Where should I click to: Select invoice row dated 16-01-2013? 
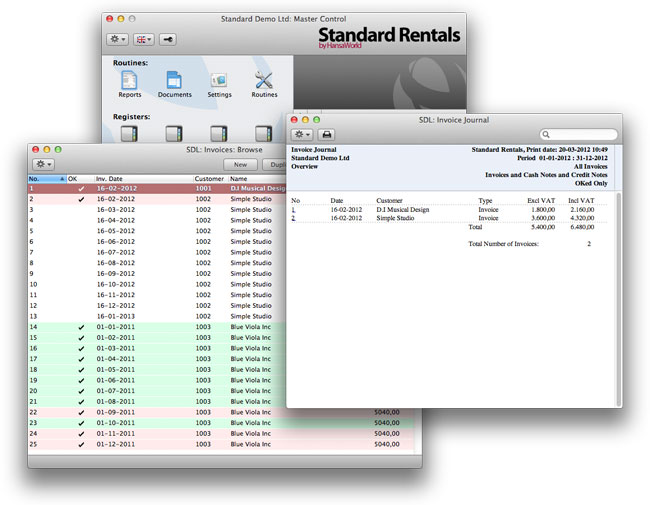click(x=157, y=316)
